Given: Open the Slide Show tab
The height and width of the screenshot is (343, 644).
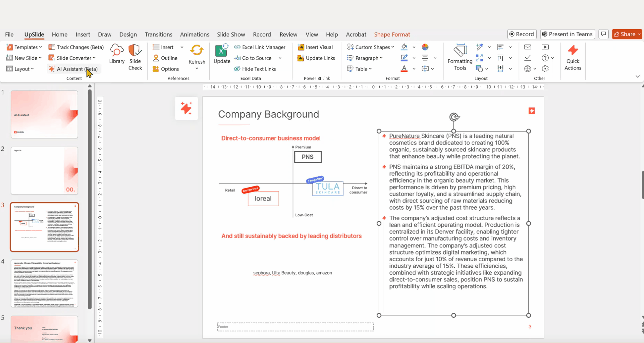Looking at the screenshot, I should 231,34.
